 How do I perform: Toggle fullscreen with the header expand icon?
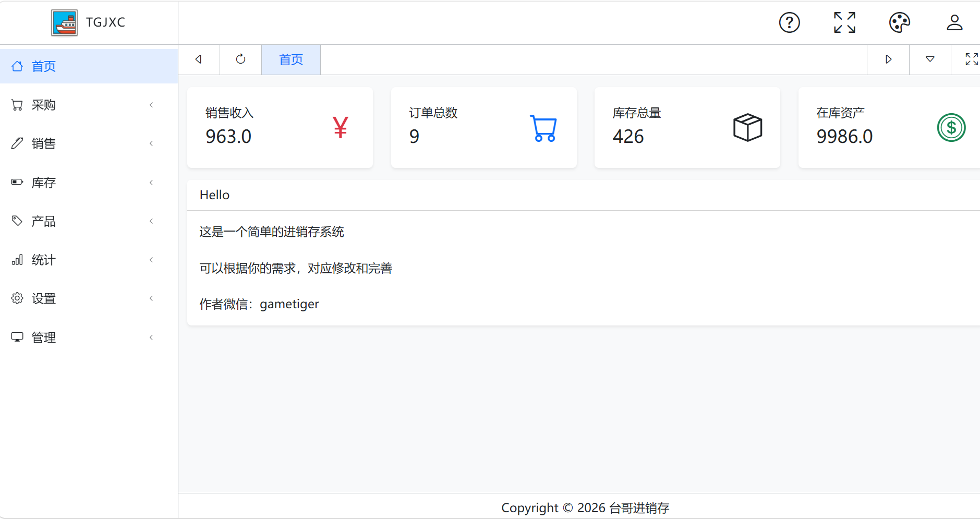pos(844,22)
